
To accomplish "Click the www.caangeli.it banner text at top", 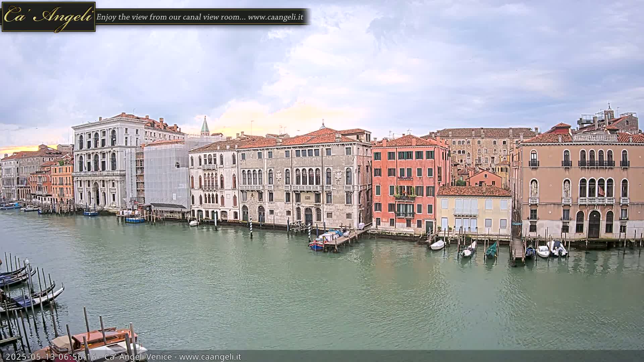I will point(275,17).
